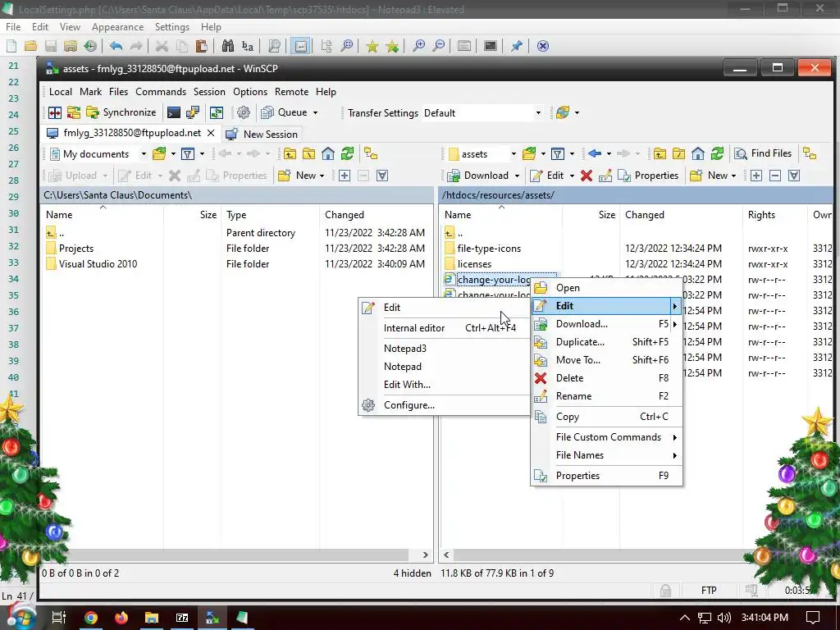840x630 pixels.
Task: Choose Notepad3 in the Edit submenu
Action: point(444,348)
